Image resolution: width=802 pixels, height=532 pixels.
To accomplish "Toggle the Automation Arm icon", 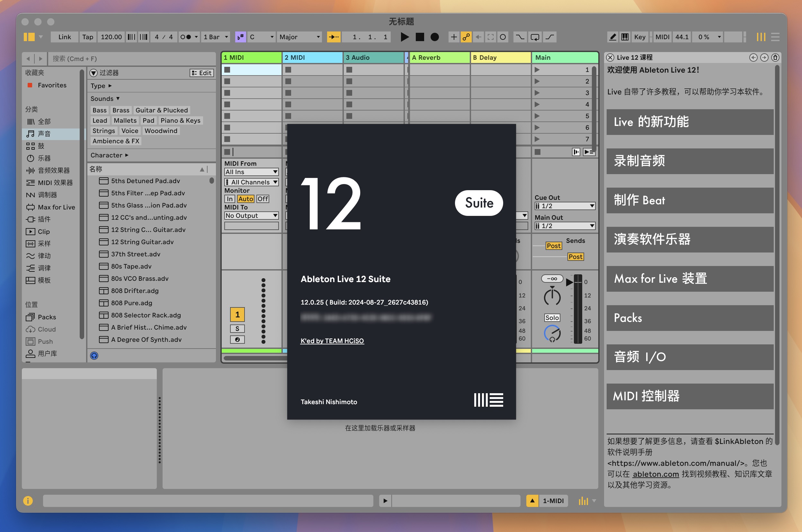I will pos(466,37).
